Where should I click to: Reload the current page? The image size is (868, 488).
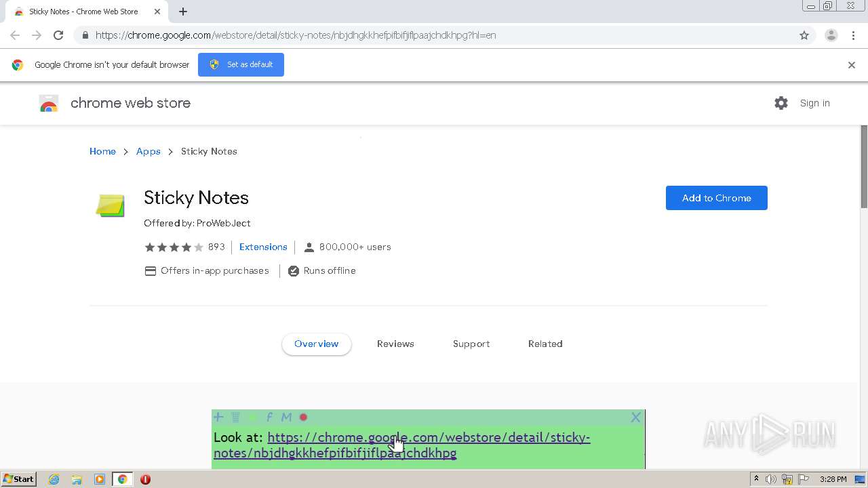click(x=58, y=35)
